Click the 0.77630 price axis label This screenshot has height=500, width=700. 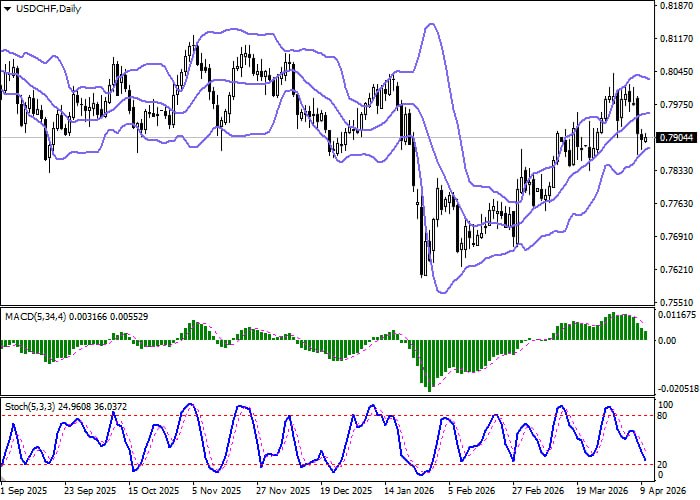[675, 204]
